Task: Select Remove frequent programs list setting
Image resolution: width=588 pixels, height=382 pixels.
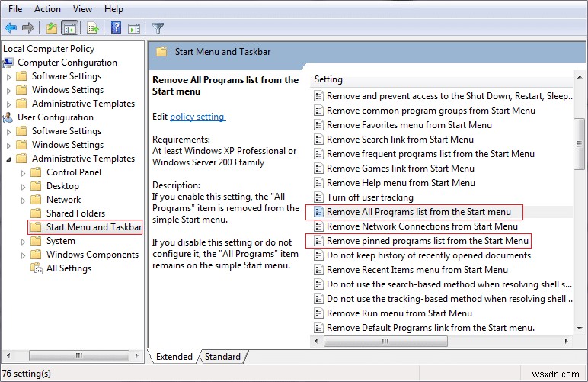Action: [x=430, y=154]
